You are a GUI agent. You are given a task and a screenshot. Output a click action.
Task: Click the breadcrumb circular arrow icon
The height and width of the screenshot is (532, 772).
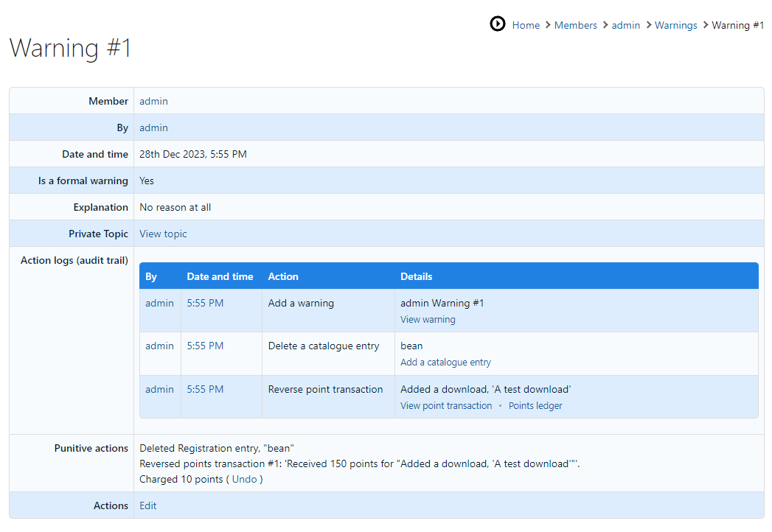(x=497, y=24)
